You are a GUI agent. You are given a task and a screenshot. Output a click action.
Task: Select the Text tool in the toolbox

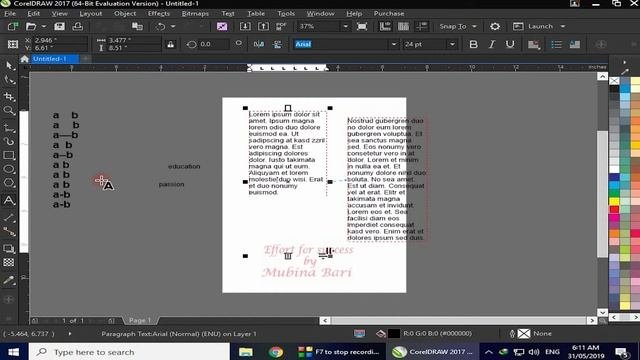coord(9,200)
